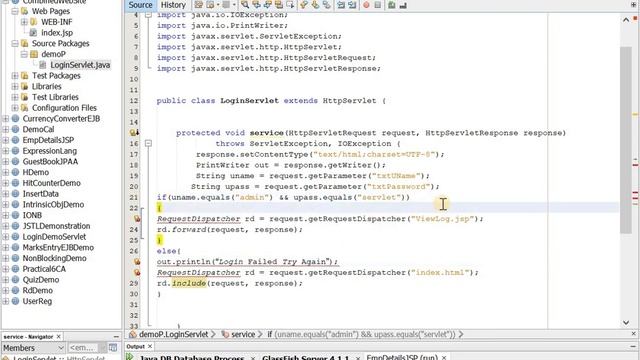This screenshot has width=640, height=360.
Task: Collapse the Source Packages node
Action: pos(15,43)
